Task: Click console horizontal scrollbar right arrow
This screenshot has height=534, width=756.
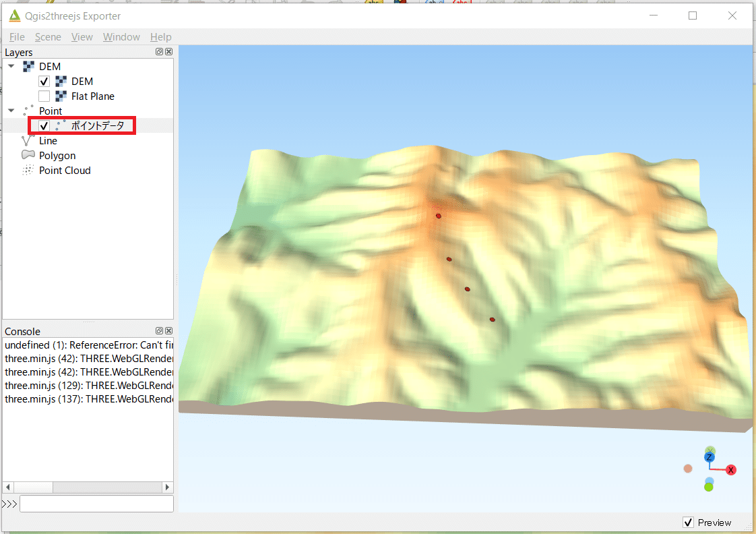Action: pos(167,487)
